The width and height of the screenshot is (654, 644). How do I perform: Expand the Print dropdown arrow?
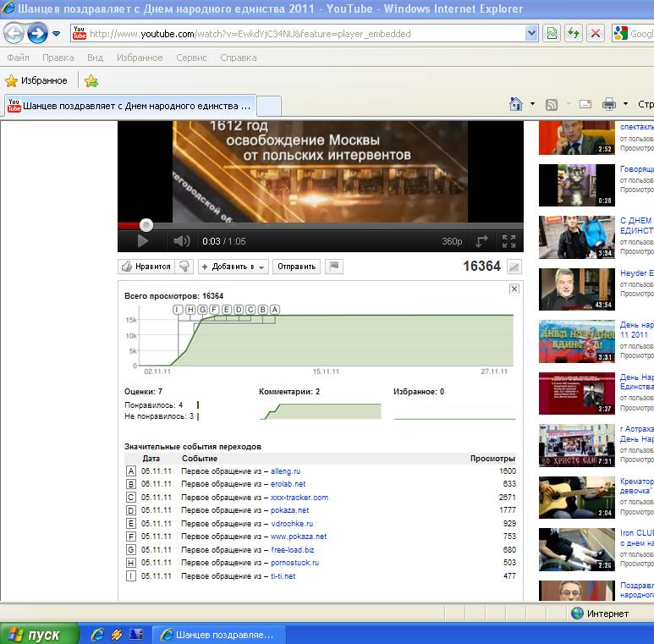click(x=625, y=104)
